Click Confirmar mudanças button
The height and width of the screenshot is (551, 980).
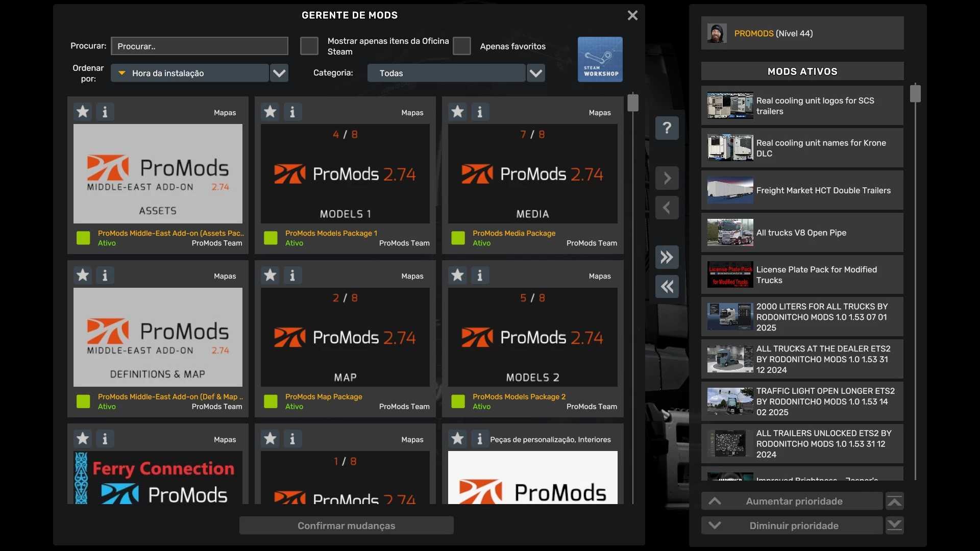(346, 525)
